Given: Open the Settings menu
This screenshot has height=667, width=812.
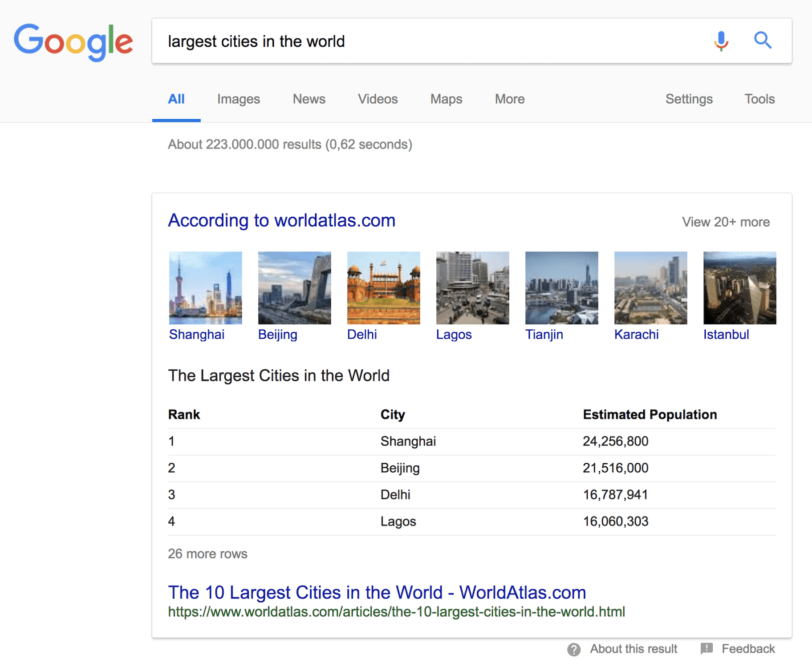Looking at the screenshot, I should tap(689, 99).
